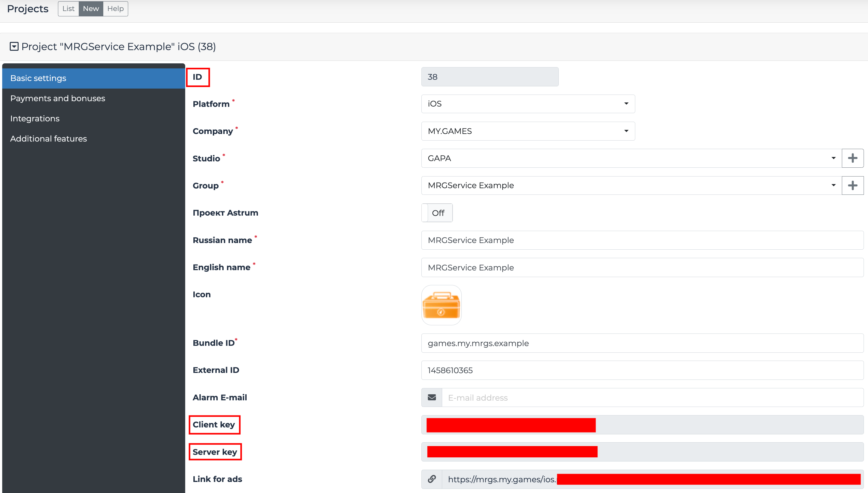Click the chain link icon by ads link

pyautogui.click(x=431, y=479)
